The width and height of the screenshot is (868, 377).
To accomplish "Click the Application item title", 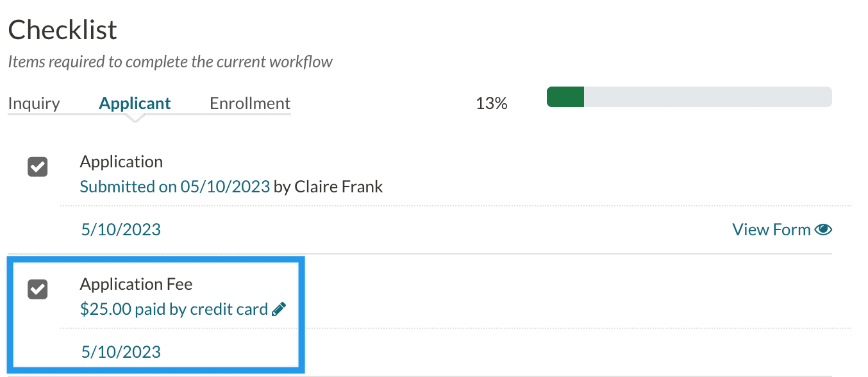I will point(121,162).
